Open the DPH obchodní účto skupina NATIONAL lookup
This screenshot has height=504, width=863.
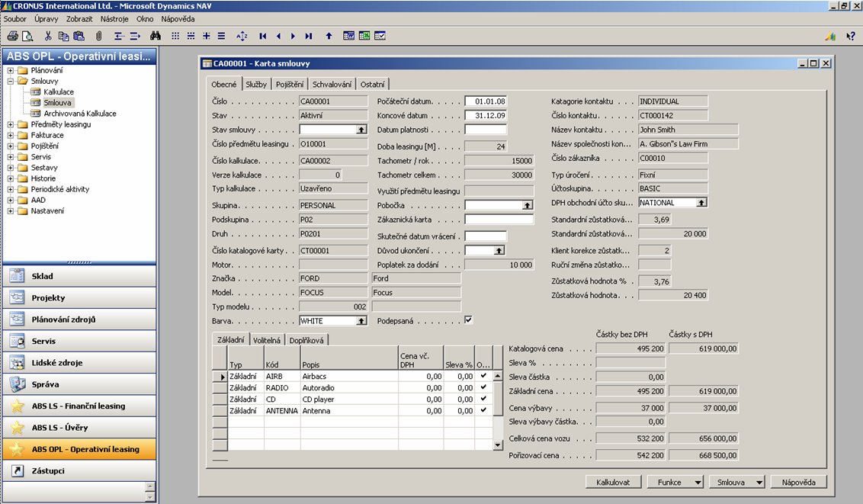click(x=701, y=203)
